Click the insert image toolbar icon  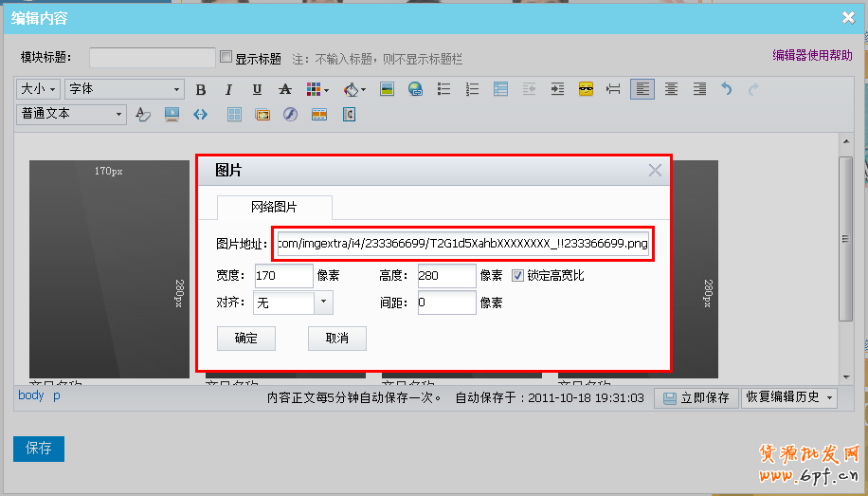coord(387,89)
